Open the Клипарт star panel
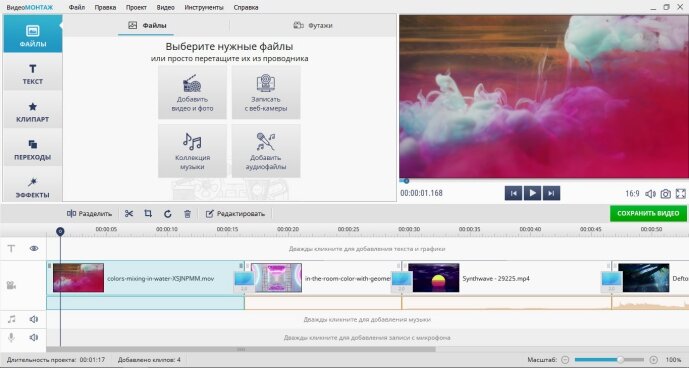Screen dimensions: 689x368 click(x=33, y=112)
